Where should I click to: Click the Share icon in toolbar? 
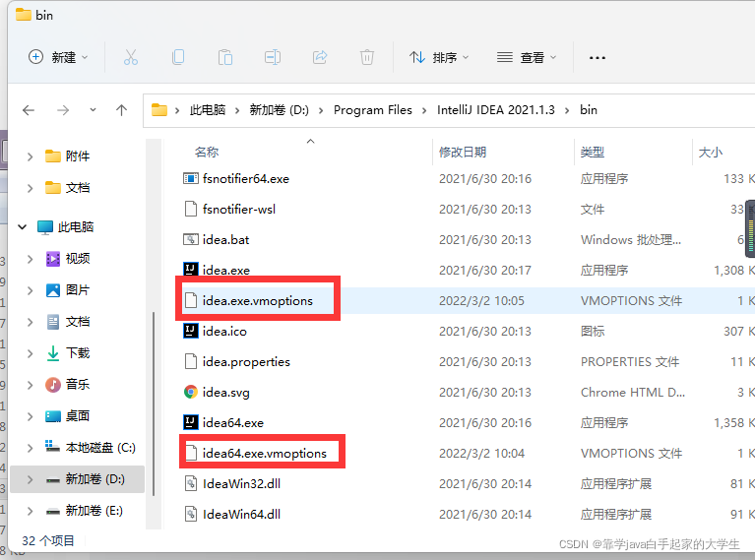click(x=320, y=57)
